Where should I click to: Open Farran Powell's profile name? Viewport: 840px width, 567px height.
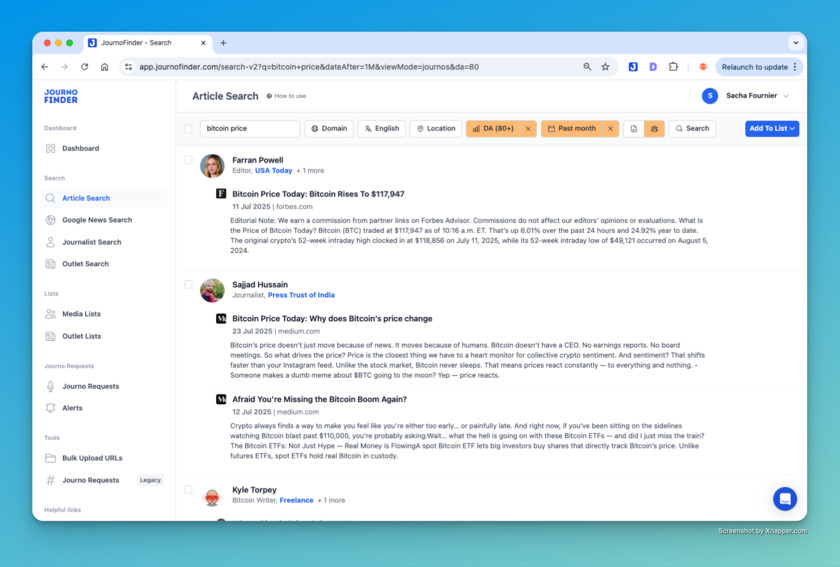(258, 160)
